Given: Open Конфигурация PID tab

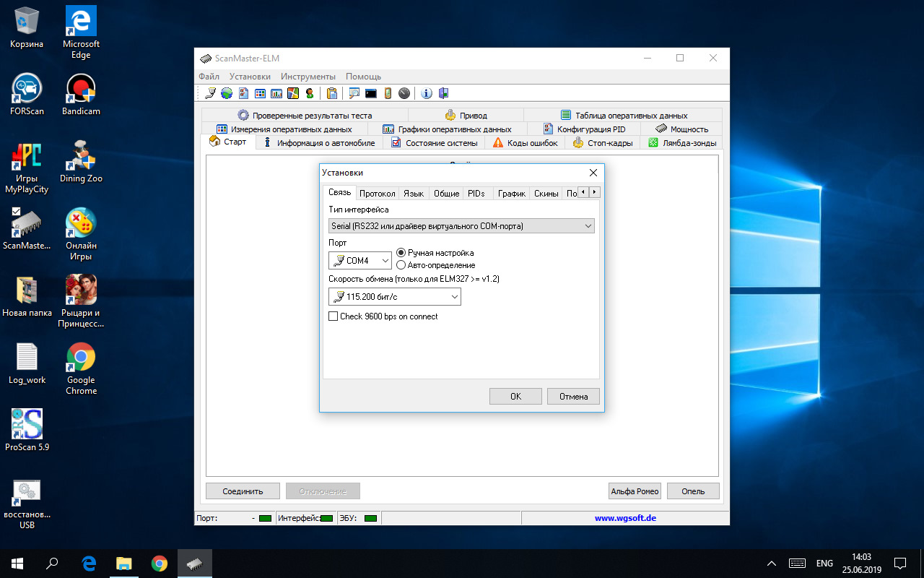Looking at the screenshot, I should click(x=583, y=129).
